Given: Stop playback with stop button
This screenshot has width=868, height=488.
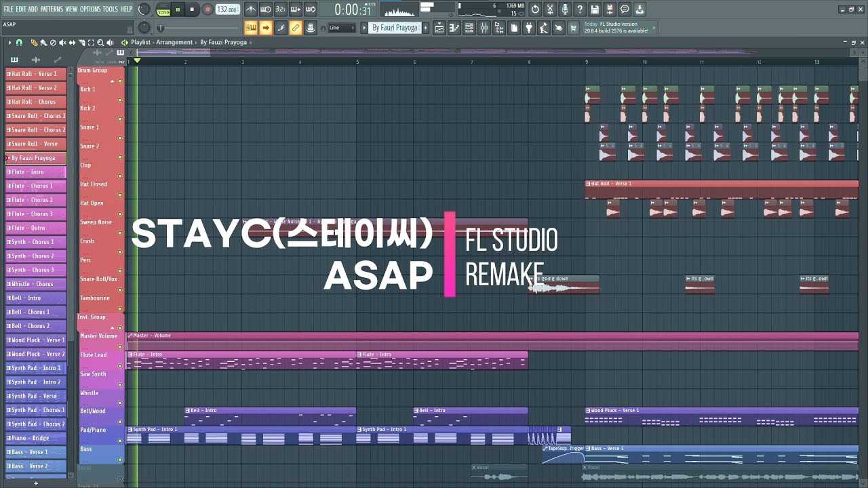Looking at the screenshot, I should (192, 9).
